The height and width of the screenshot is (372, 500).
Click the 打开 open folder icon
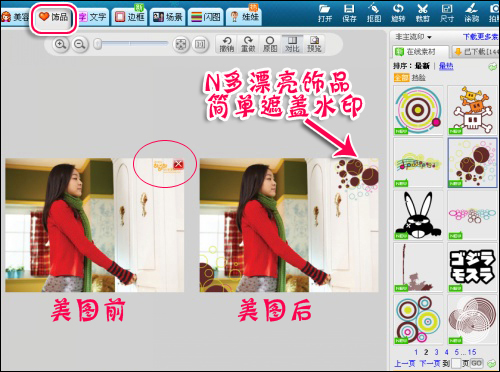click(325, 13)
